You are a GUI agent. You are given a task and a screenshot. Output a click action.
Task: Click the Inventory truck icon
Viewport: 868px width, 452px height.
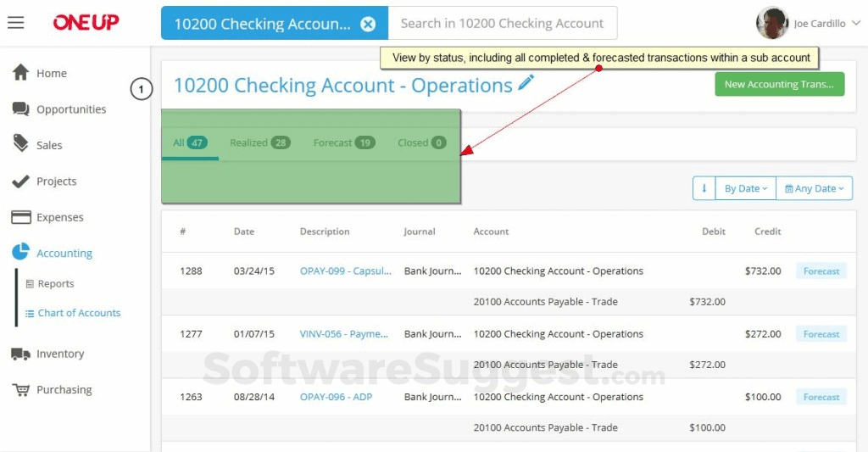[x=21, y=354]
